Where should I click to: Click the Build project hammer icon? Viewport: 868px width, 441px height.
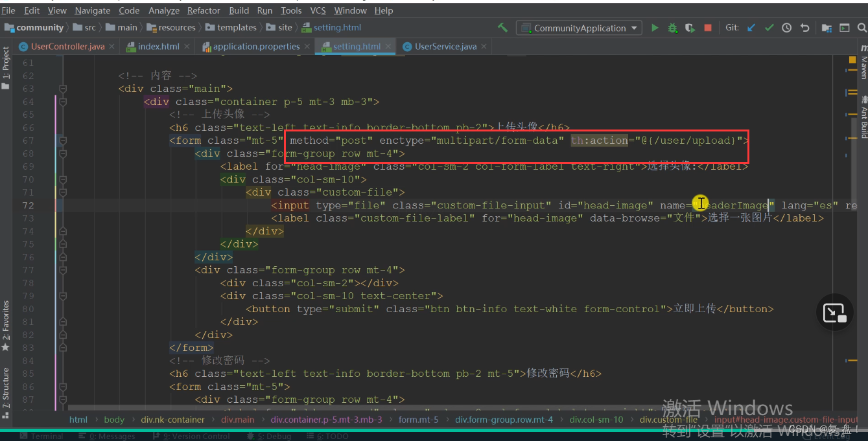(x=502, y=28)
